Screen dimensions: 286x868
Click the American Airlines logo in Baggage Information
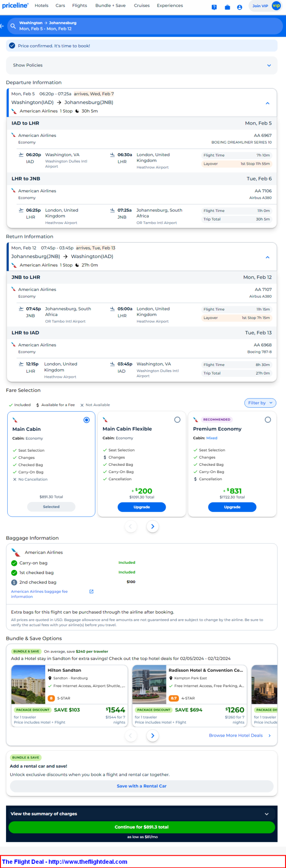(x=16, y=552)
